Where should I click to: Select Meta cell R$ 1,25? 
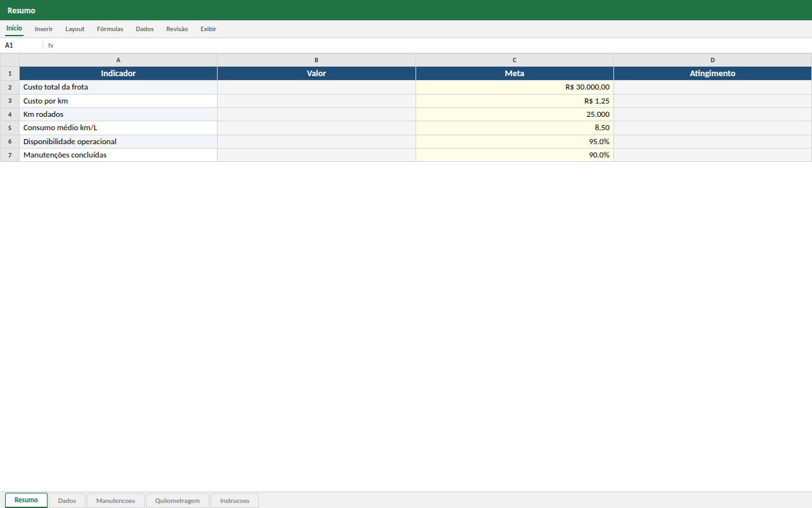tap(514, 101)
